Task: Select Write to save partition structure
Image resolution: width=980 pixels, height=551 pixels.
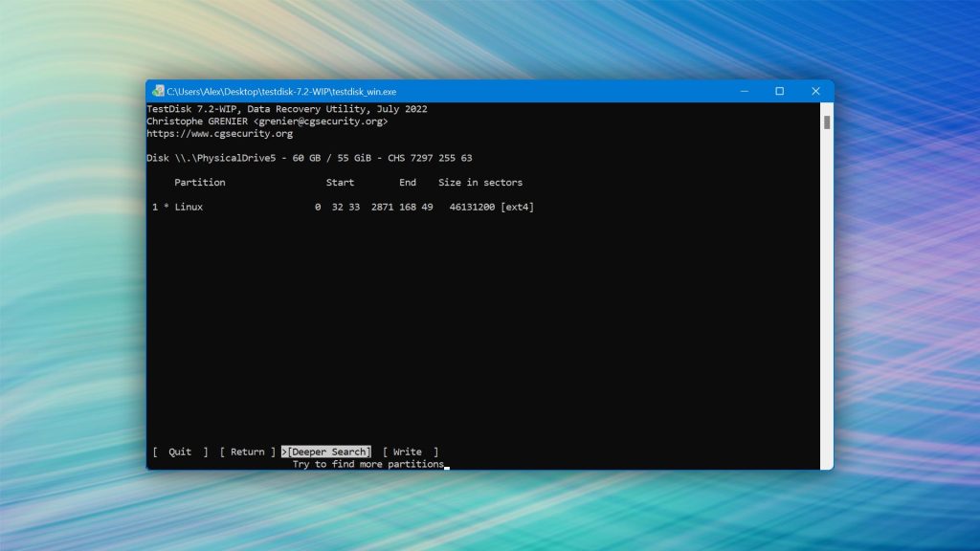Action: point(407,452)
